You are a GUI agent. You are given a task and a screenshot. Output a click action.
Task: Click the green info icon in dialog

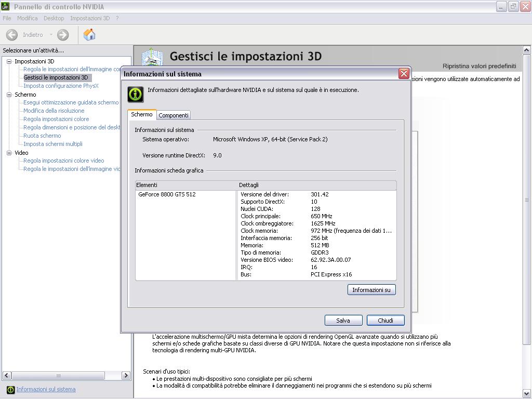(x=136, y=95)
